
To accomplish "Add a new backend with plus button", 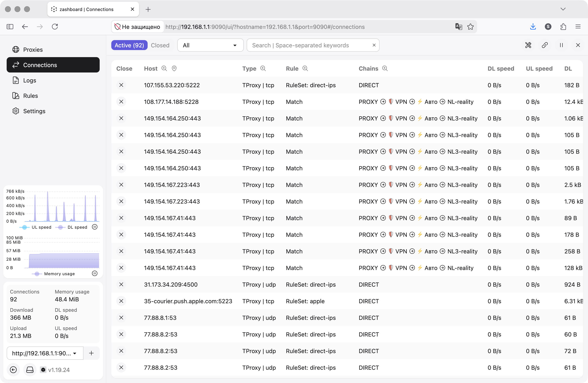I will pyautogui.click(x=91, y=353).
